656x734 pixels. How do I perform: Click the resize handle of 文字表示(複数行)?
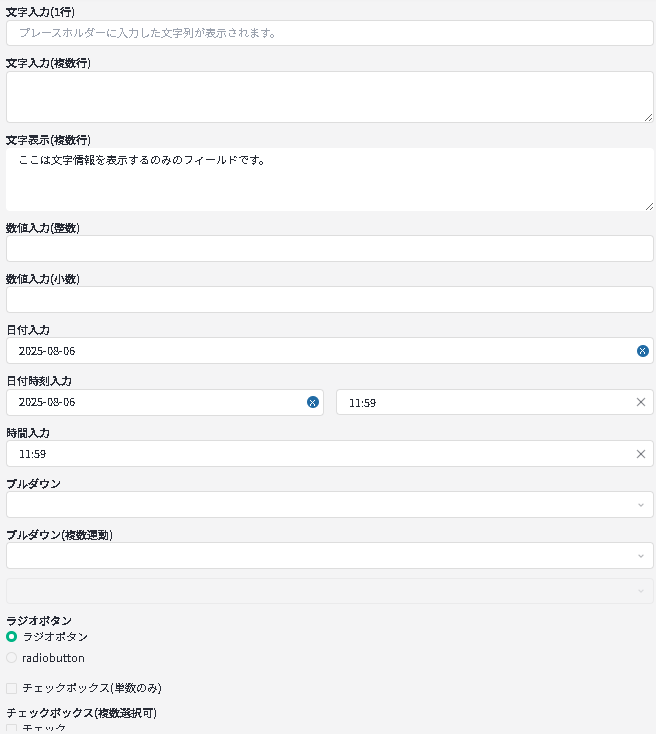point(648,205)
